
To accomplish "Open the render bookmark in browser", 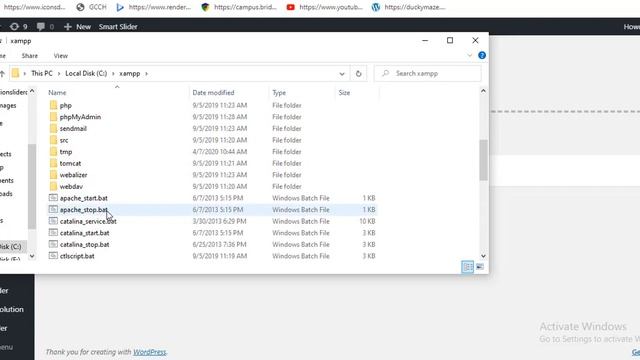I will (x=153, y=7).
